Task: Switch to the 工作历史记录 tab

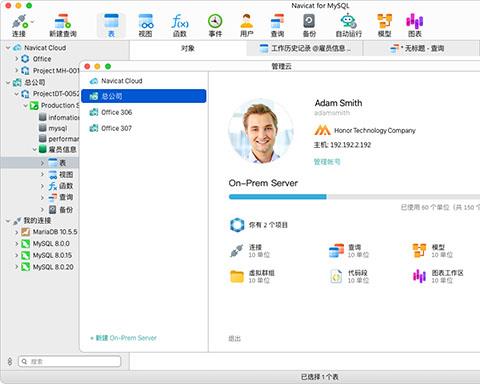Action: 305,48
